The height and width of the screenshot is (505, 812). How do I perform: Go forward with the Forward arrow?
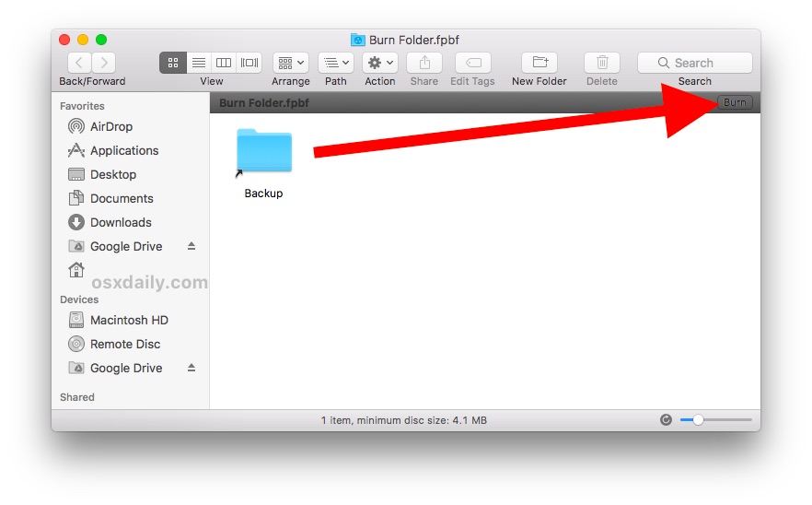point(104,63)
